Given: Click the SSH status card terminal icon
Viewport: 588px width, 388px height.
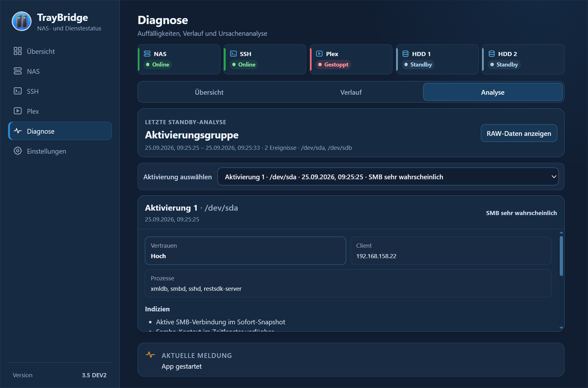Looking at the screenshot, I should pos(233,54).
